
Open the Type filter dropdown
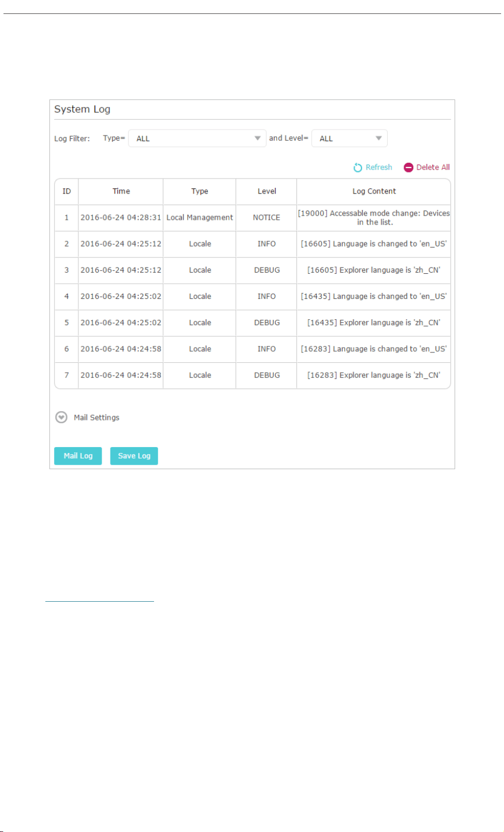click(x=197, y=138)
